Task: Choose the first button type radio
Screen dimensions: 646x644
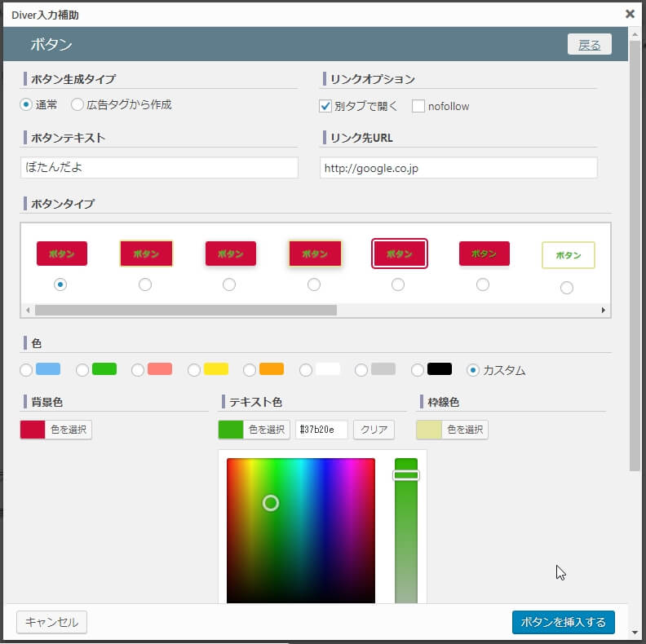Action: click(60, 285)
